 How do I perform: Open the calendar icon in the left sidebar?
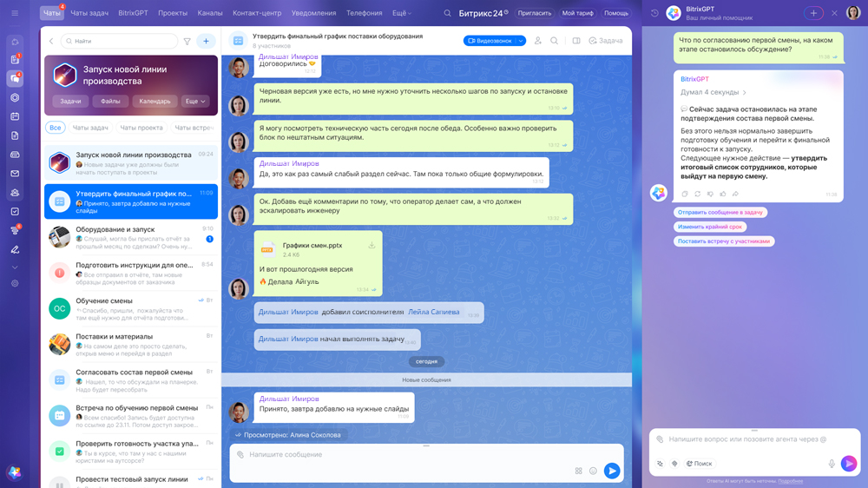[15, 116]
